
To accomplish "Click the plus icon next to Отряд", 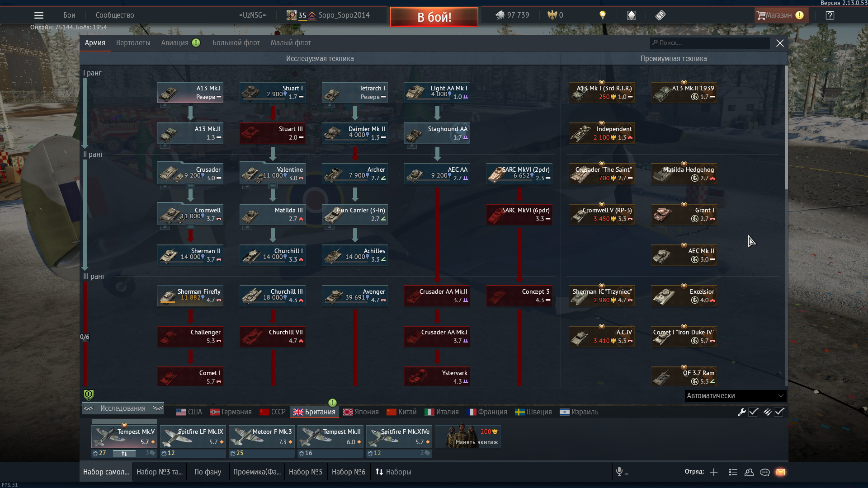I will pyautogui.click(x=714, y=472).
